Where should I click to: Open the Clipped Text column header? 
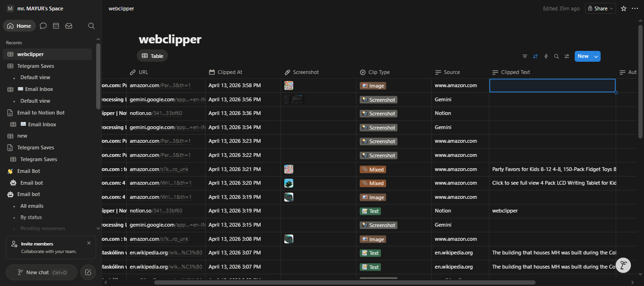(553, 72)
